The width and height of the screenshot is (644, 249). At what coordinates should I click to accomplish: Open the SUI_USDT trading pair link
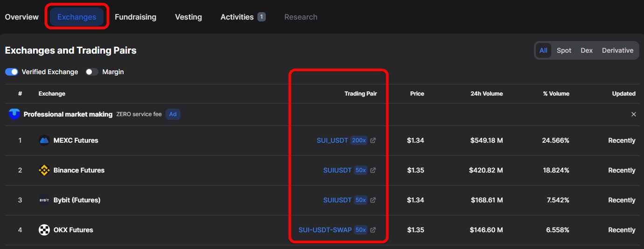(332, 140)
